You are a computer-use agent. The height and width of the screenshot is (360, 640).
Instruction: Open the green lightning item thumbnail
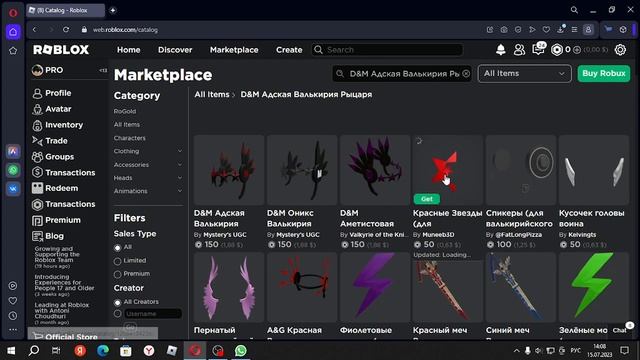[x=594, y=287]
